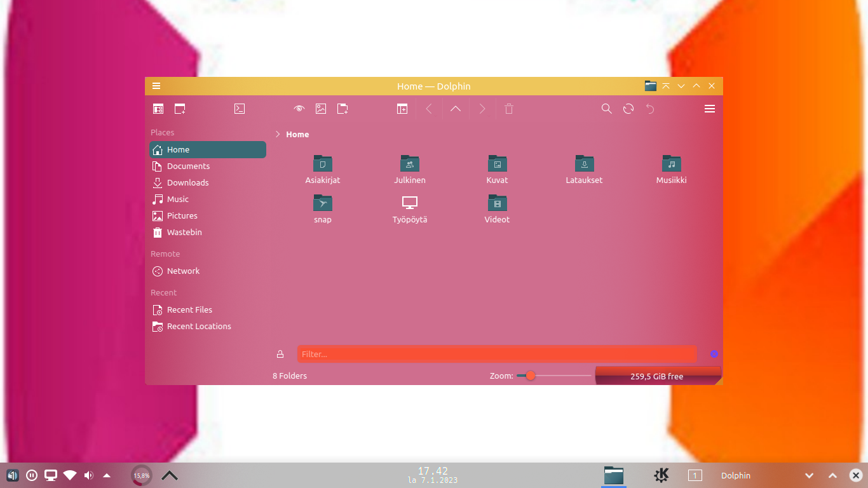Open Downloads in Places sidebar

click(208, 182)
